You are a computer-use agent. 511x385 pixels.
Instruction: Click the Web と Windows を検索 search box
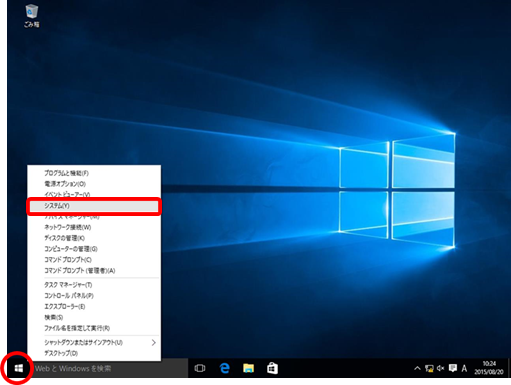tap(109, 368)
